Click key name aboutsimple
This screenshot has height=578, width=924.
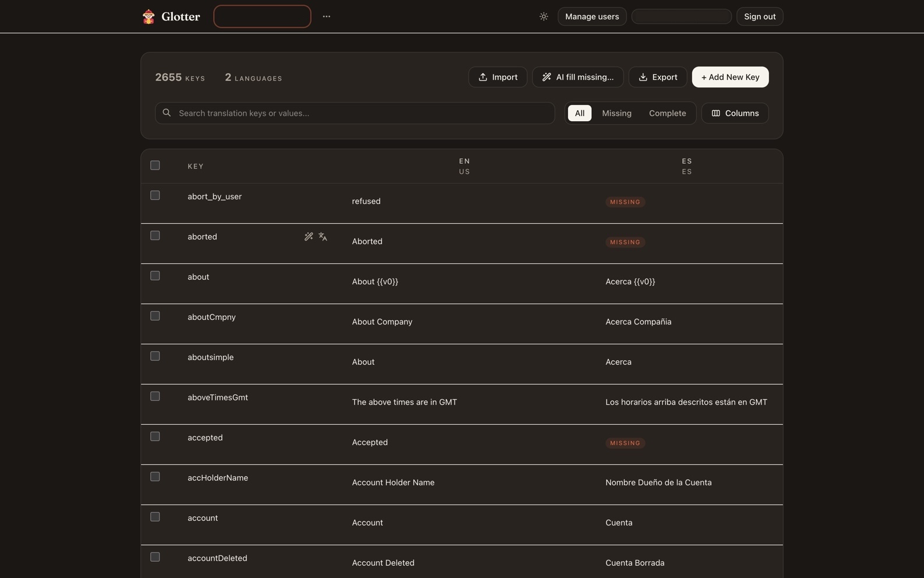coord(210,357)
